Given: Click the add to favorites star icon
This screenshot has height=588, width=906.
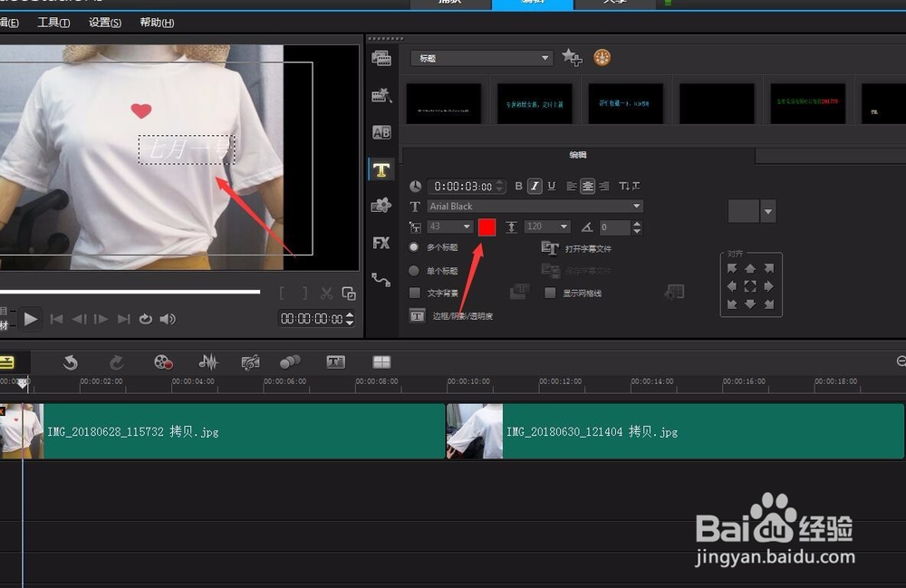Looking at the screenshot, I should coord(572,57).
